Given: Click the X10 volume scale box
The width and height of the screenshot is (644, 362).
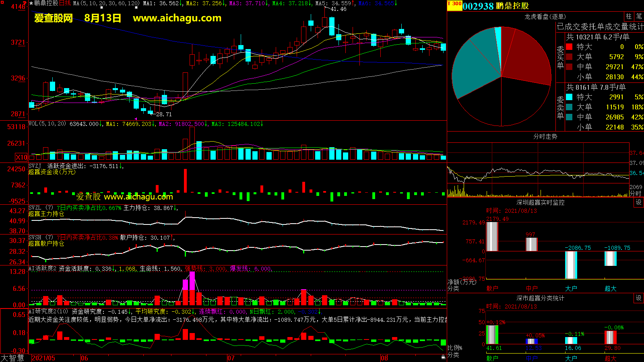Looking at the screenshot, I should [21, 157].
